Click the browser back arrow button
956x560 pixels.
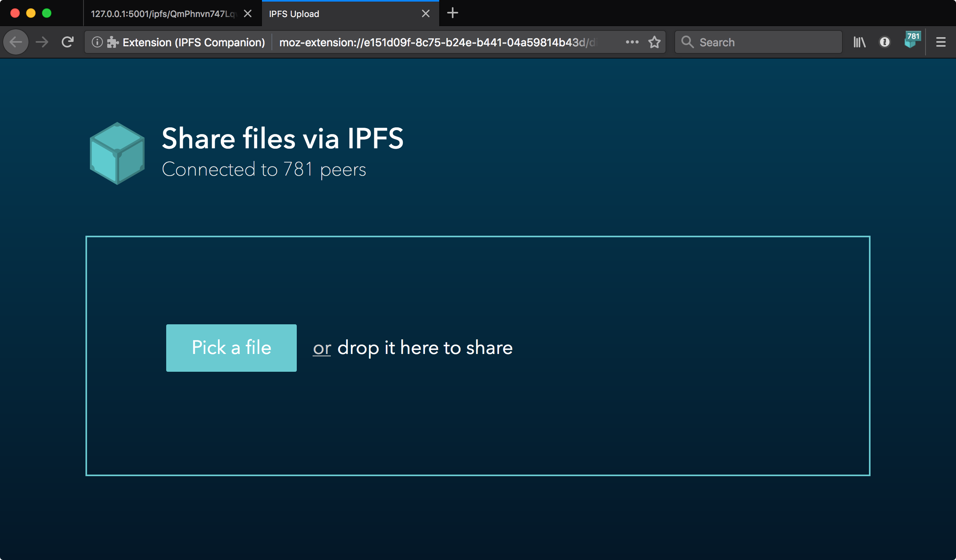[x=16, y=42]
